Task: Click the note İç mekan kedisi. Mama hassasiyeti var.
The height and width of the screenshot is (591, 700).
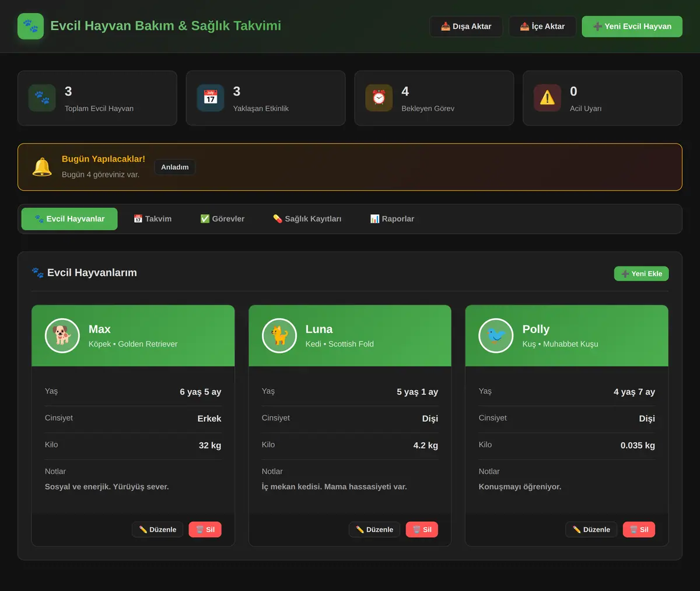Action: [334, 487]
